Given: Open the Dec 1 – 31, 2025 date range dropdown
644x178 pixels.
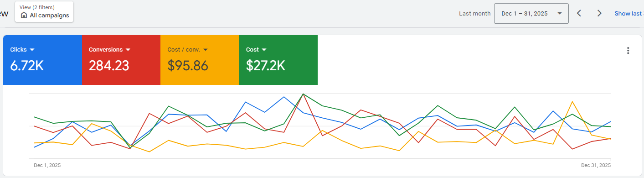Looking at the screenshot, I should (531, 13).
